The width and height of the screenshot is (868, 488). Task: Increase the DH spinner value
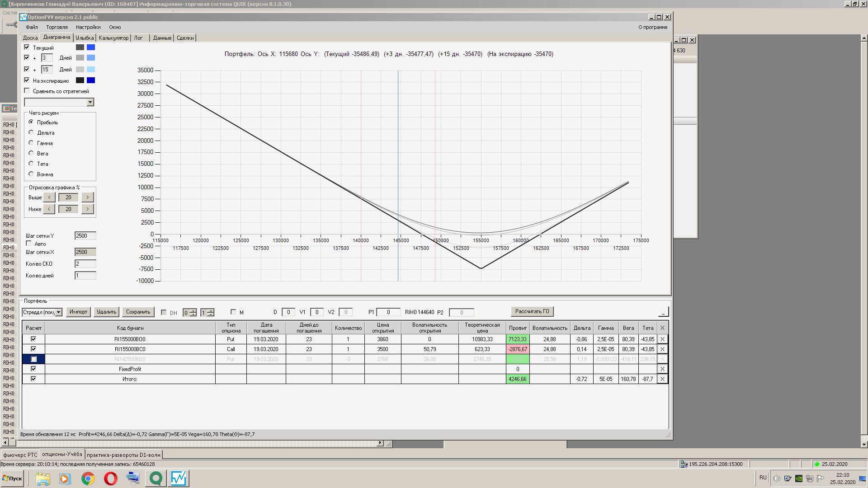(193, 310)
